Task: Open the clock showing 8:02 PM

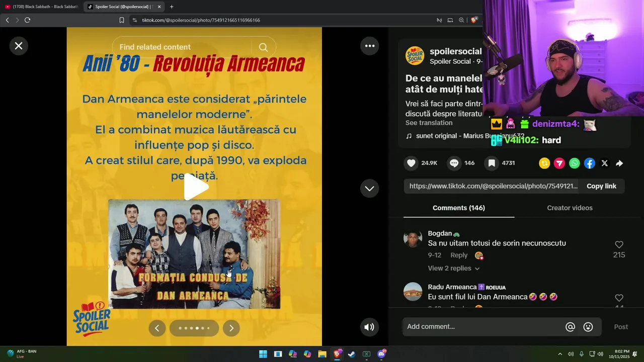Action: pyautogui.click(x=618, y=354)
